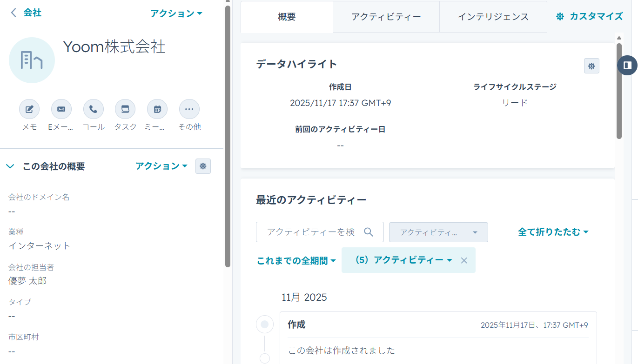Click the call (コール) phone icon

pyautogui.click(x=94, y=109)
